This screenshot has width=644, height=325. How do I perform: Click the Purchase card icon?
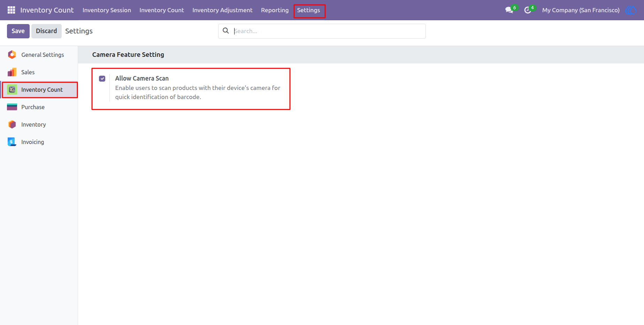click(x=12, y=107)
